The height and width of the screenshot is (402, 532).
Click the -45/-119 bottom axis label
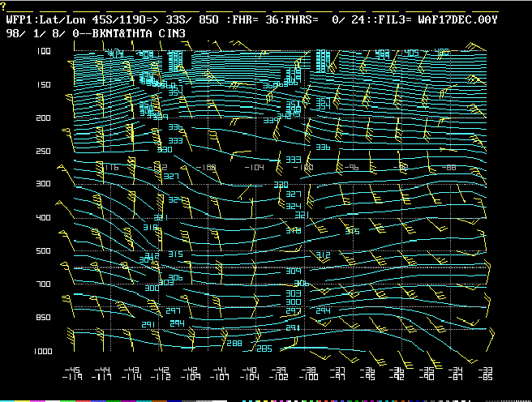click(72, 374)
